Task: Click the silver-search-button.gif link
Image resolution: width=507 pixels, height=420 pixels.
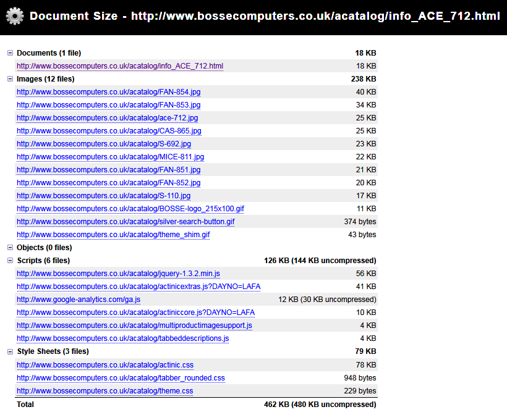Action: [x=126, y=222]
